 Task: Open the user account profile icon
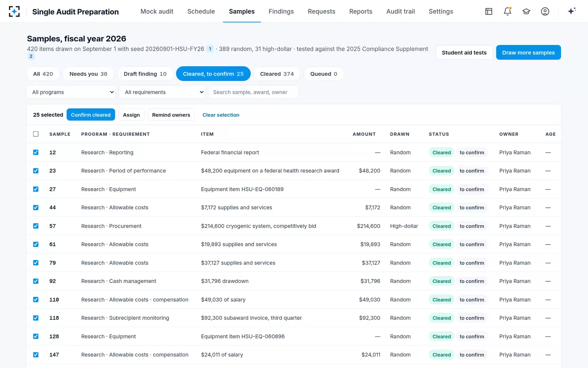[545, 11]
